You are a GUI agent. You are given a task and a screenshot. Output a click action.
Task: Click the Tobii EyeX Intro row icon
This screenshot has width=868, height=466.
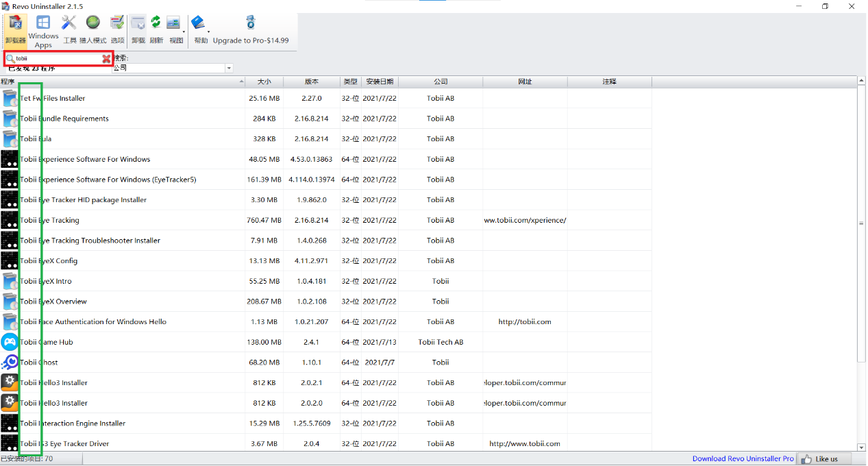coord(10,281)
